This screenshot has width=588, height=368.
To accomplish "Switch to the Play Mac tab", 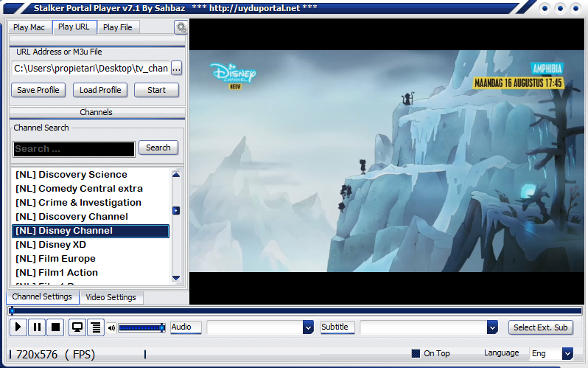I will (x=29, y=27).
